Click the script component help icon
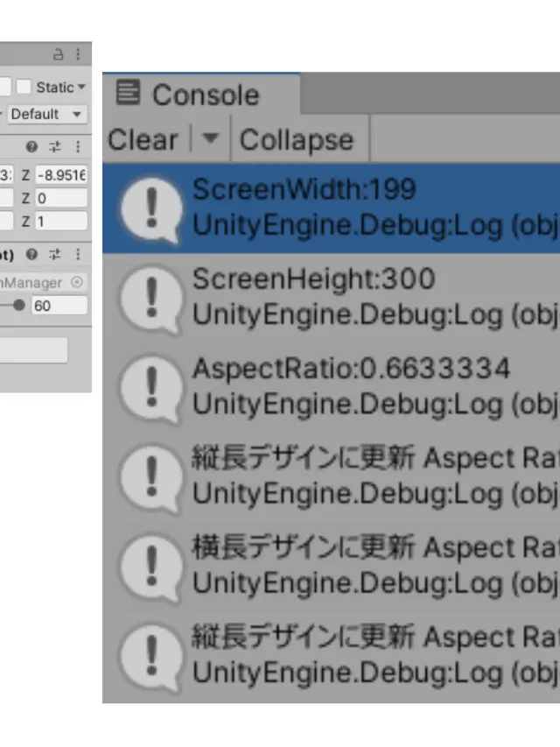This screenshot has width=560, height=747. (32, 255)
